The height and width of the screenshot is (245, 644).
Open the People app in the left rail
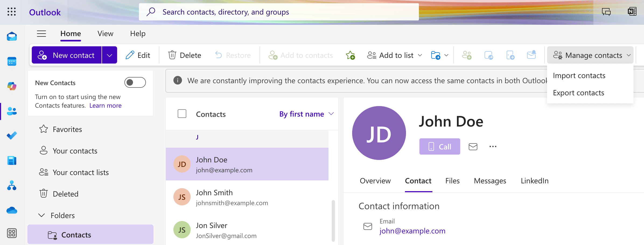(x=12, y=111)
